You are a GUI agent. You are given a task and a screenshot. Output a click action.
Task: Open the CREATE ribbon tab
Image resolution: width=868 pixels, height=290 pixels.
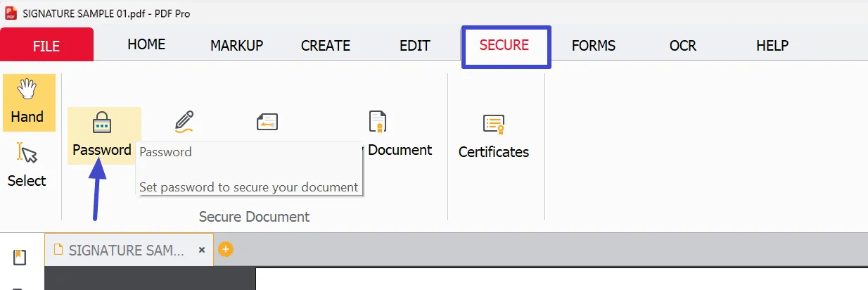(326, 46)
